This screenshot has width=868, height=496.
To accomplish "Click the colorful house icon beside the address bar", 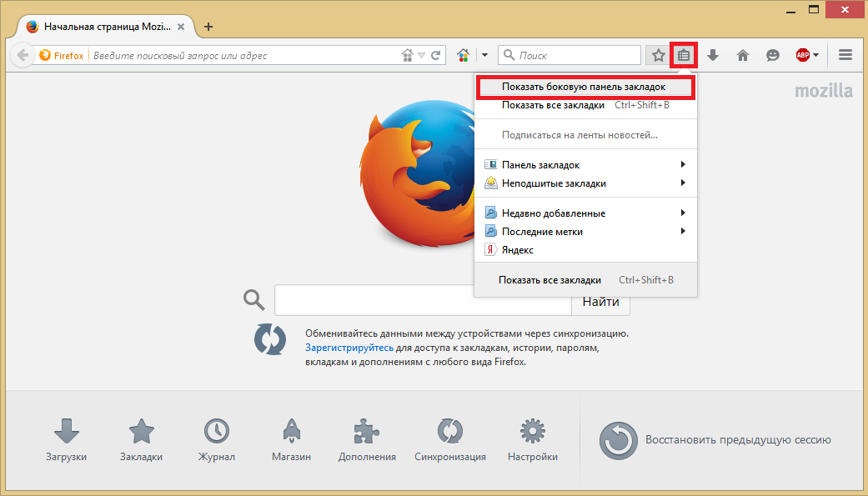I will tap(464, 55).
